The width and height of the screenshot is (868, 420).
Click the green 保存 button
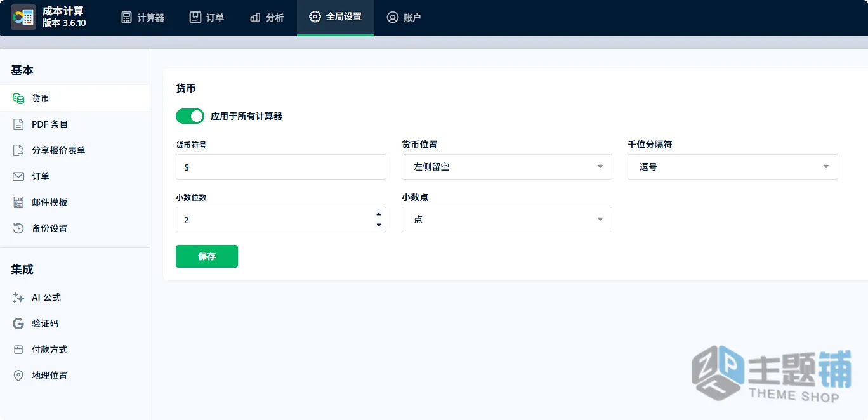pyautogui.click(x=207, y=256)
